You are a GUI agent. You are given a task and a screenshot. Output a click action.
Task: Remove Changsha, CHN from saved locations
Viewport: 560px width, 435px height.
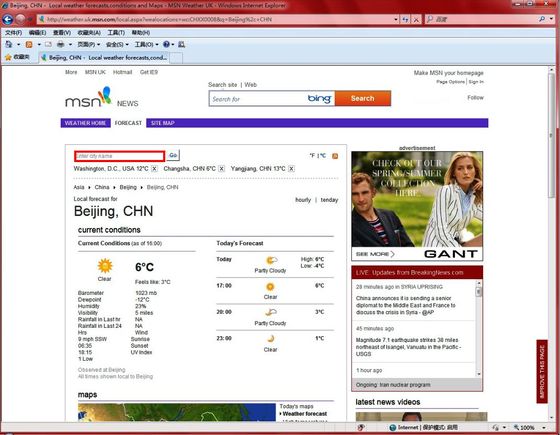[221, 169]
